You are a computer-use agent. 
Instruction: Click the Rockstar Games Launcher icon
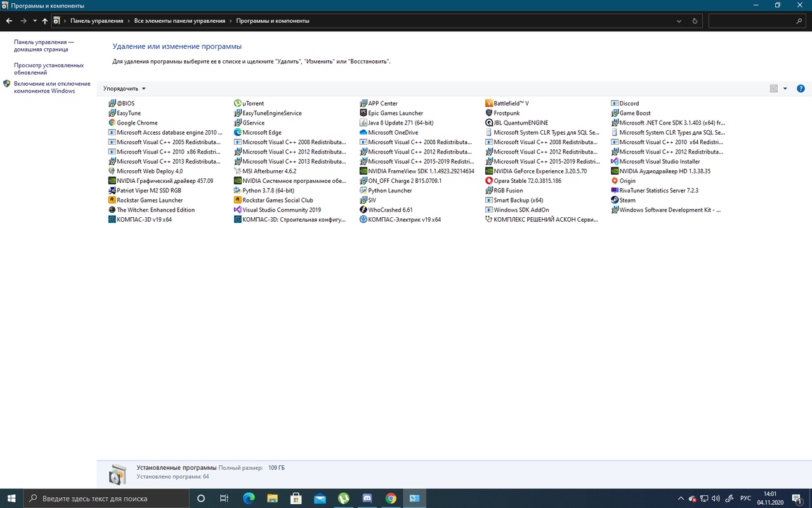point(112,200)
